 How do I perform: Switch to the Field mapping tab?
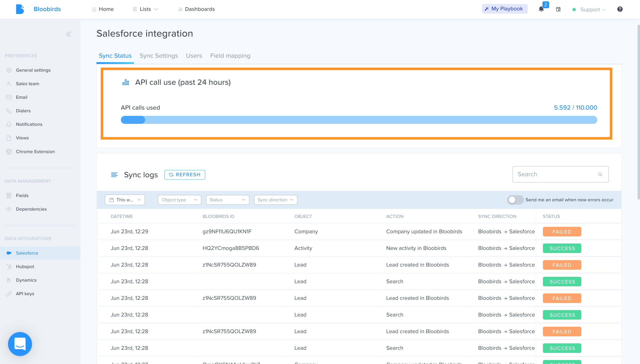(230, 56)
